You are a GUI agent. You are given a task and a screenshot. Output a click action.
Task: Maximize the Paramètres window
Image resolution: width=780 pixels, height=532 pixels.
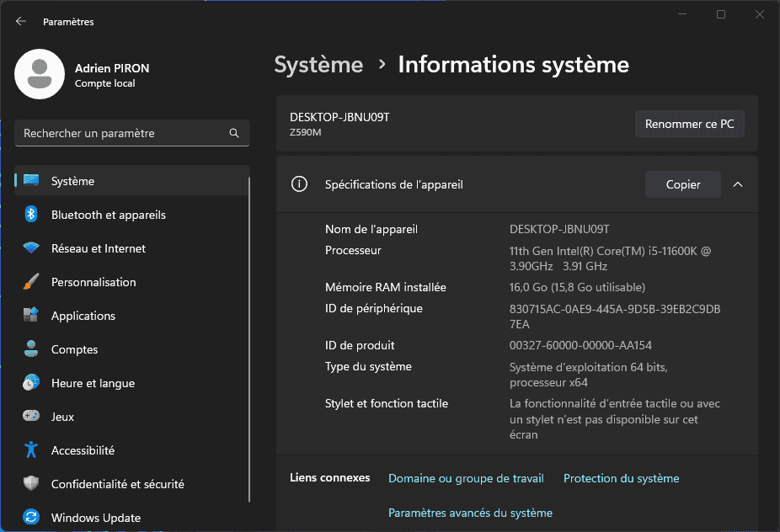pyautogui.click(x=721, y=14)
